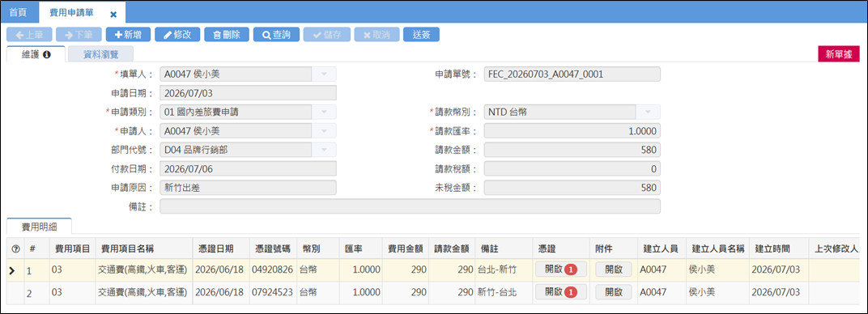Click the 請款金額 column header in the table

point(453,248)
